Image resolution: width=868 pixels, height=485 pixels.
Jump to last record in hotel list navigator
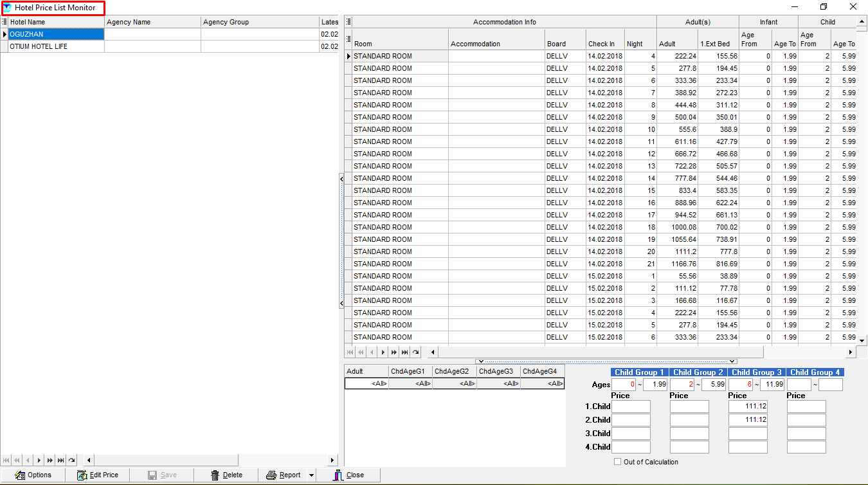[x=60, y=460]
